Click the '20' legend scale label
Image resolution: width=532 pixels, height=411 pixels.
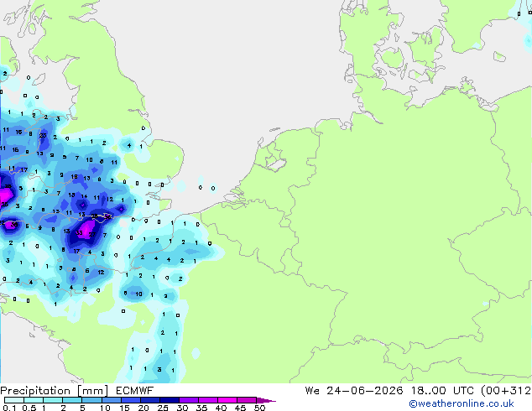143,408
